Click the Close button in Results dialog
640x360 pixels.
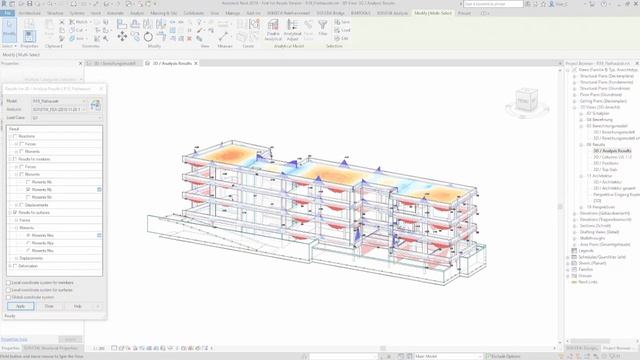[x=49, y=306]
